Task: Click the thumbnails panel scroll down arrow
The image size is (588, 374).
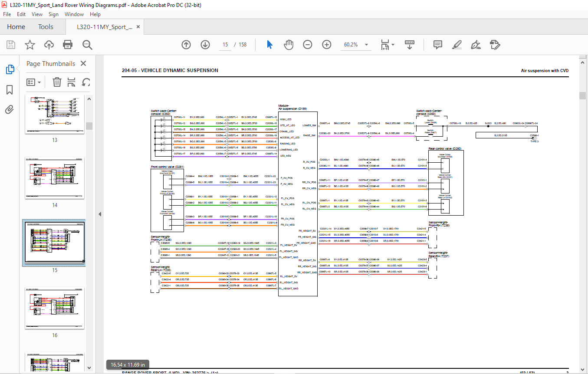Action: click(89, 368)
